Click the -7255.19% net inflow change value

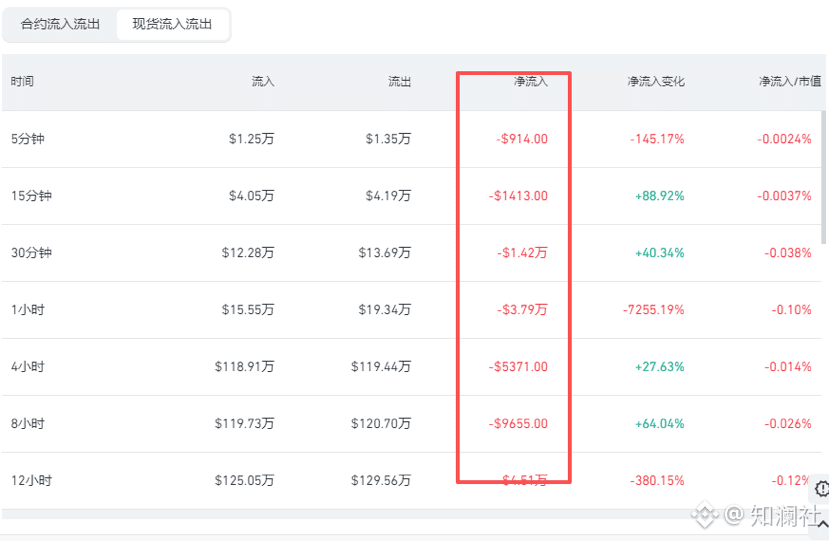(653, 310)
